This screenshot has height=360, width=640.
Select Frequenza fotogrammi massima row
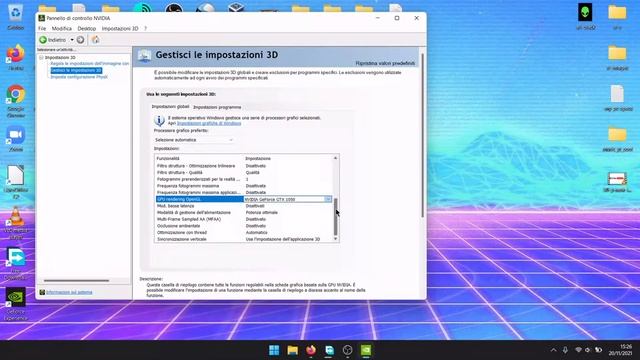(244, 186)
